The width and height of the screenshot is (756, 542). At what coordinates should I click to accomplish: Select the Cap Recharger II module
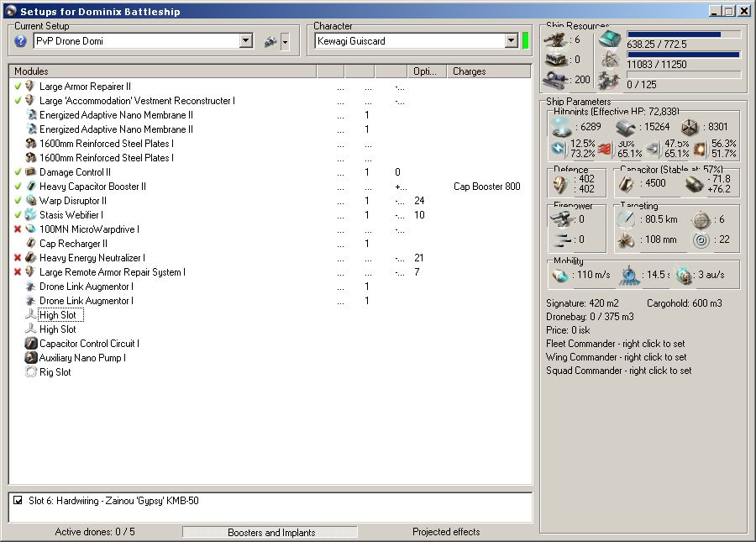[x=73, y=244]
